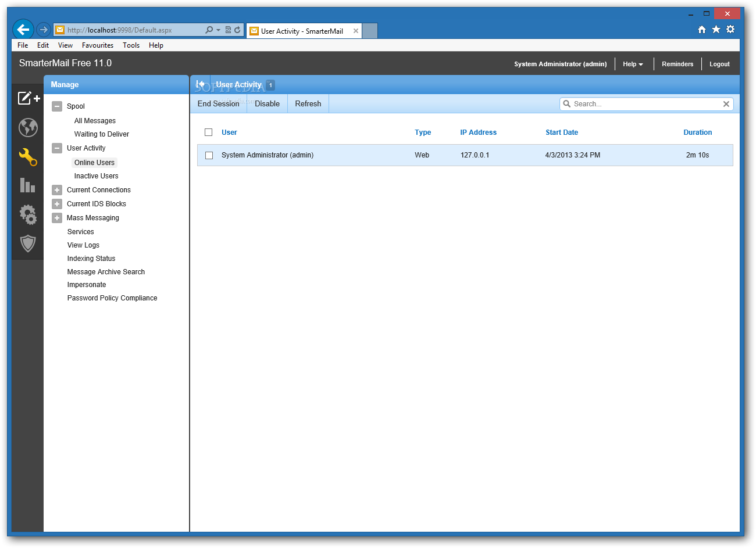Click the Disable button
The image size is (756, 548).
click(268, 104)
